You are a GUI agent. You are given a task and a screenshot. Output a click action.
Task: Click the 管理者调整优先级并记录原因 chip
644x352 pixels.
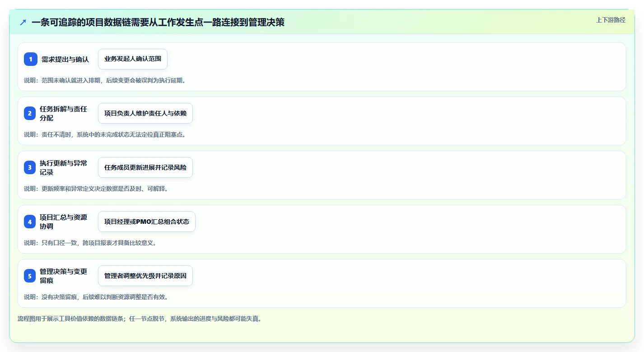(145, 276)
